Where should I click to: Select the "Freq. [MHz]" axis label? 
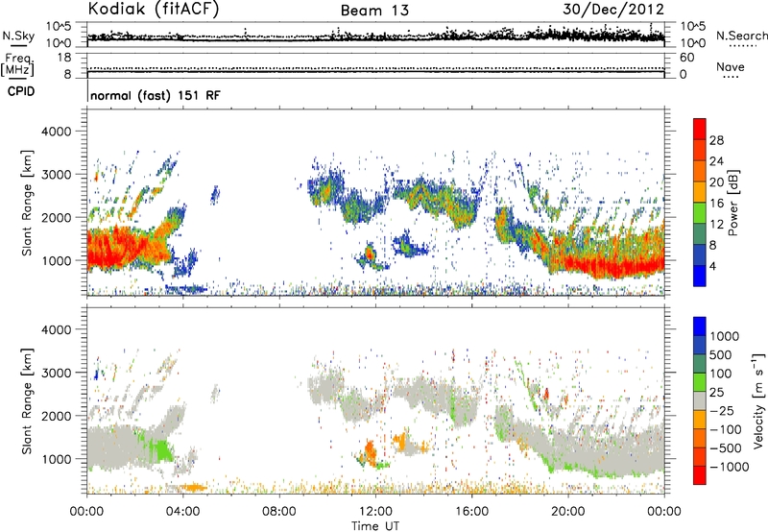click(17, 65)
